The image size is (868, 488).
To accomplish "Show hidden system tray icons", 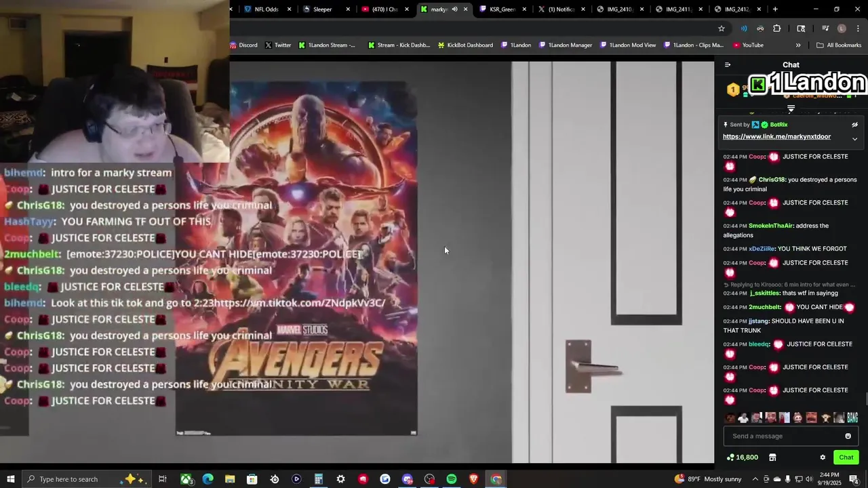I will (x=755, y=479).
